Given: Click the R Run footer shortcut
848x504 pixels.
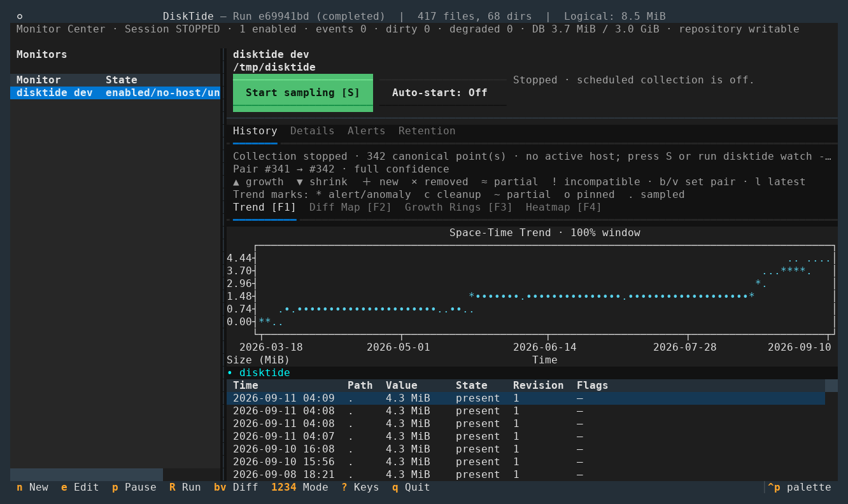Looking at the screenshot, I should click(x=185, y=487).
